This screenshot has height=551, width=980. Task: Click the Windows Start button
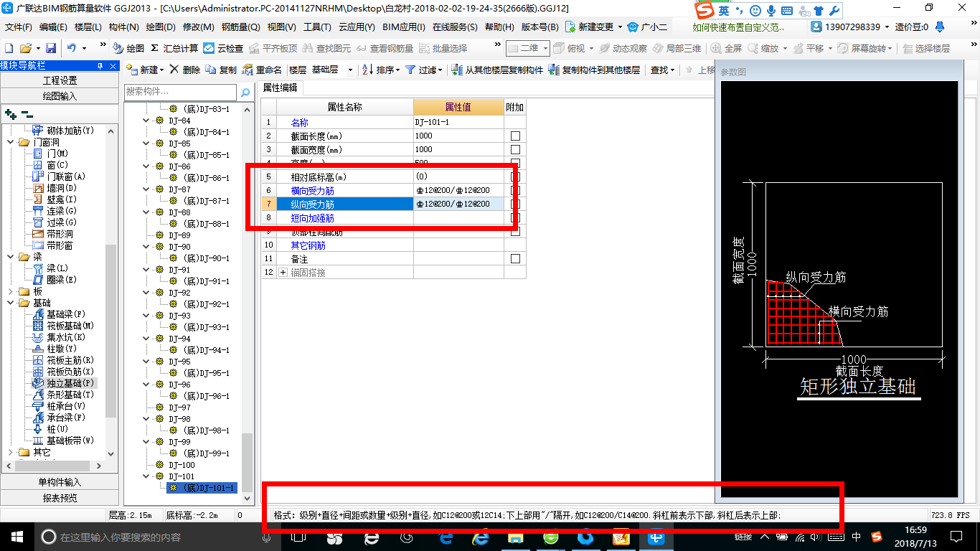pyautogui.click(x=17, y=537)
